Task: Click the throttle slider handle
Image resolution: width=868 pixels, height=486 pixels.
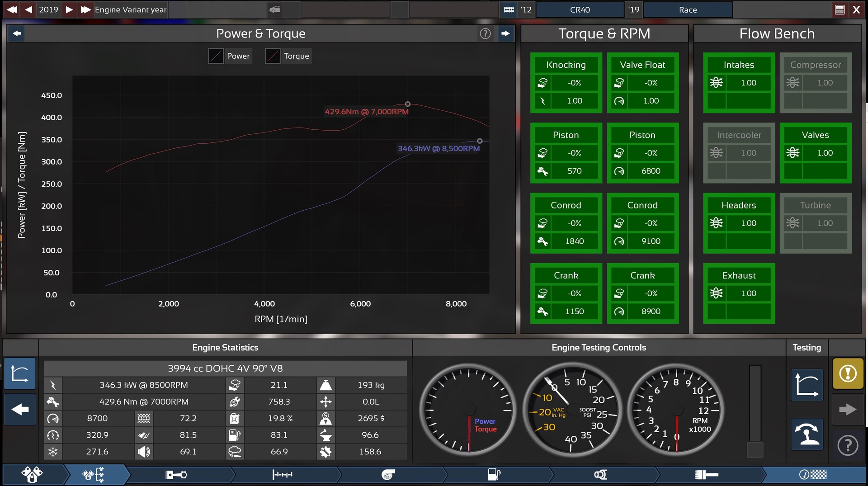Action: tap(755, 449)
